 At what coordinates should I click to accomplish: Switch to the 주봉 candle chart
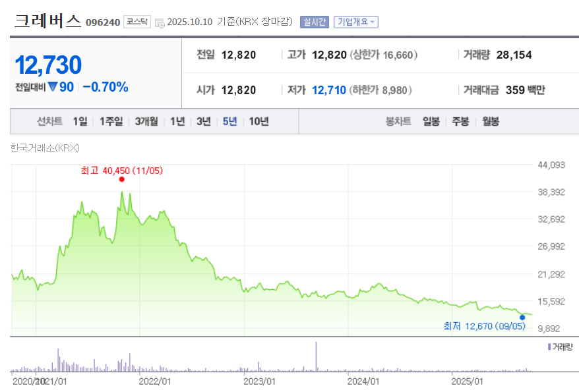tap(460, 121)
